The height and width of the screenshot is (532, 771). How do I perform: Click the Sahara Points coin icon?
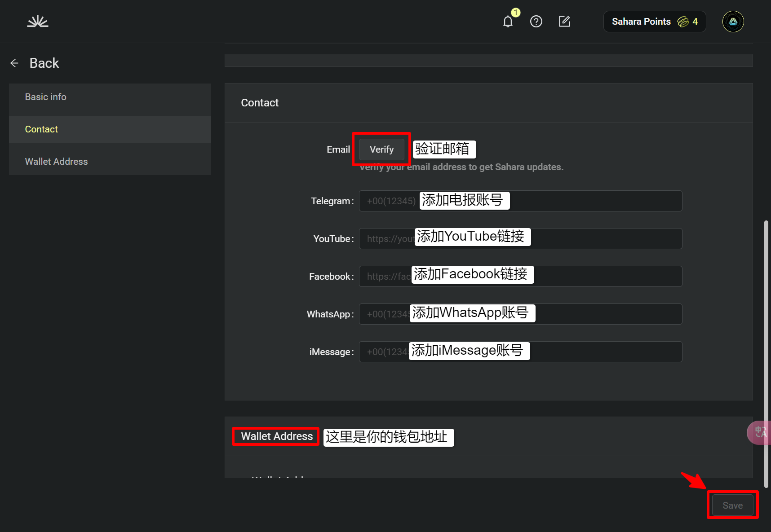coord(682,22)
